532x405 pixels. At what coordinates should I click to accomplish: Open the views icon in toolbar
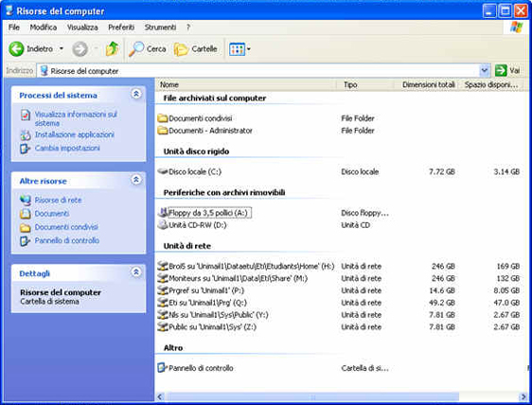pos(237,49)
